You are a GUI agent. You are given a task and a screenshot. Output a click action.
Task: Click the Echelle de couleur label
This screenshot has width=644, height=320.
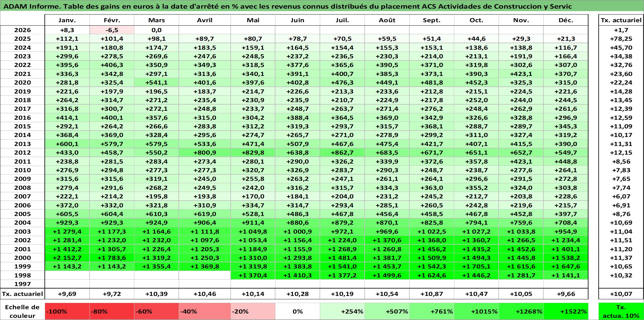23,311
